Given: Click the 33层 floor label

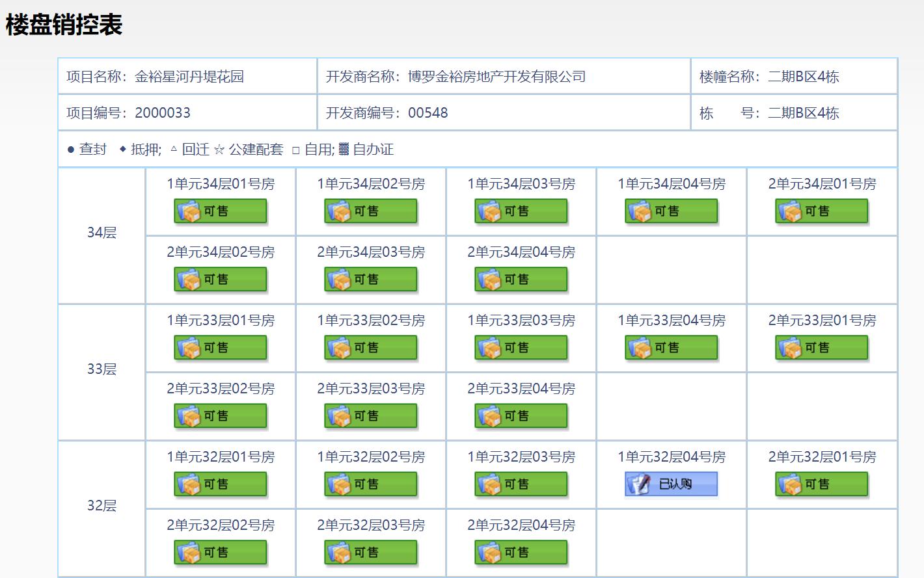Looking at the screenshot, I should 101,368.
